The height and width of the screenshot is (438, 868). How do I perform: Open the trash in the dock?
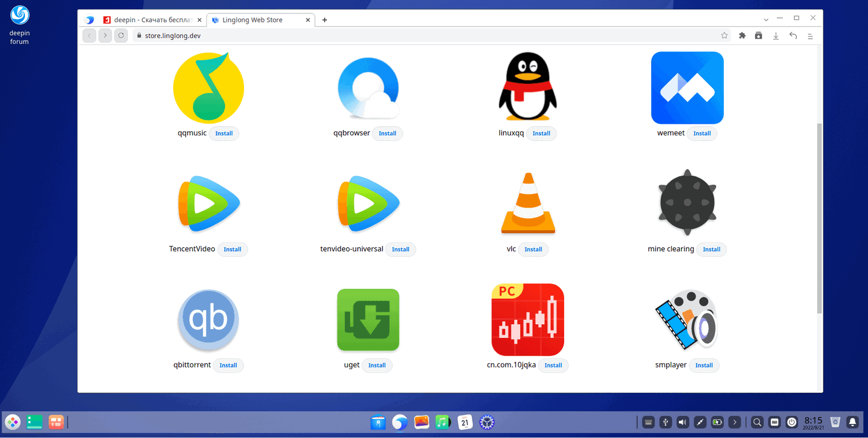(835, 422)
